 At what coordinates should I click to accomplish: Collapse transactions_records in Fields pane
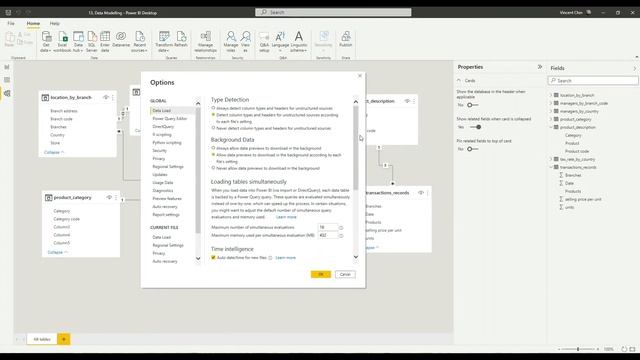(x=551, y=167)
